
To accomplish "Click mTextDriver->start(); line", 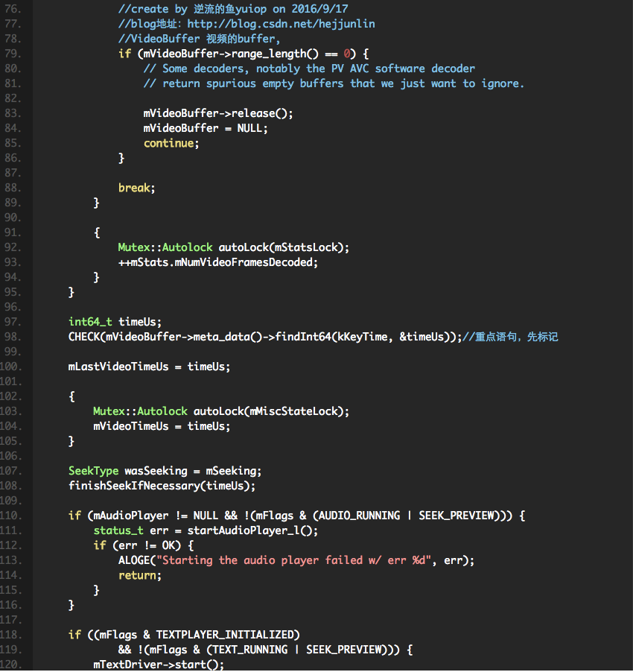I will coord(159,665).
